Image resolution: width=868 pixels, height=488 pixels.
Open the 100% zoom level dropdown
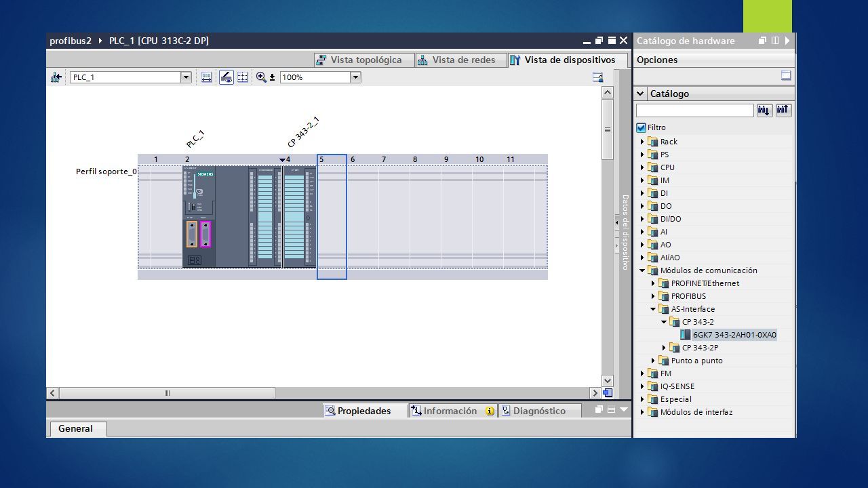[355, 77]
